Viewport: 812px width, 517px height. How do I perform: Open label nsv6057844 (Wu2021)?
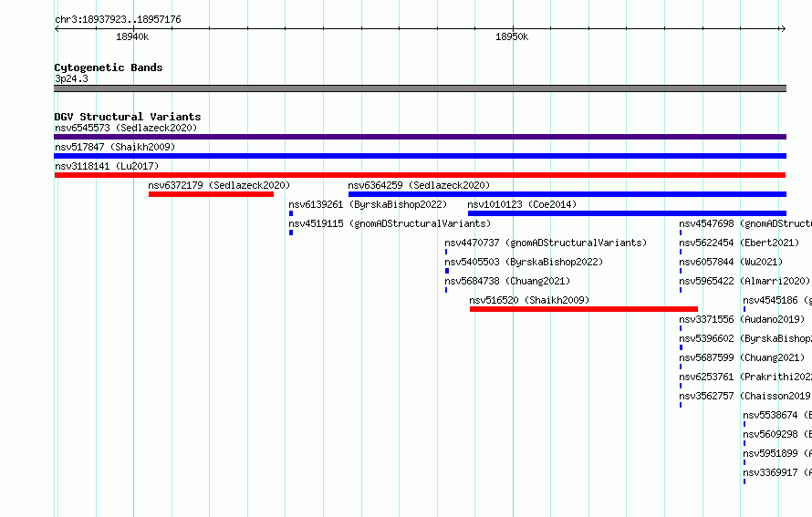point(731,262)
